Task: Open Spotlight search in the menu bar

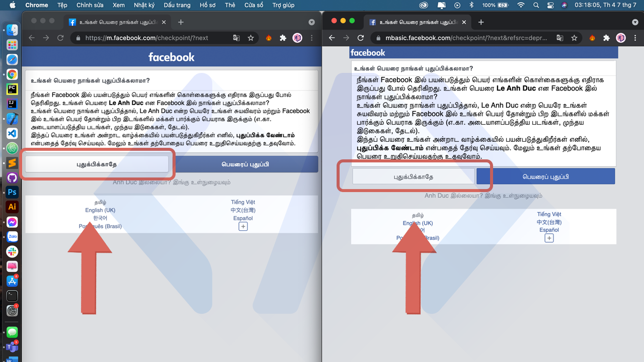Action: coord(536,5)
